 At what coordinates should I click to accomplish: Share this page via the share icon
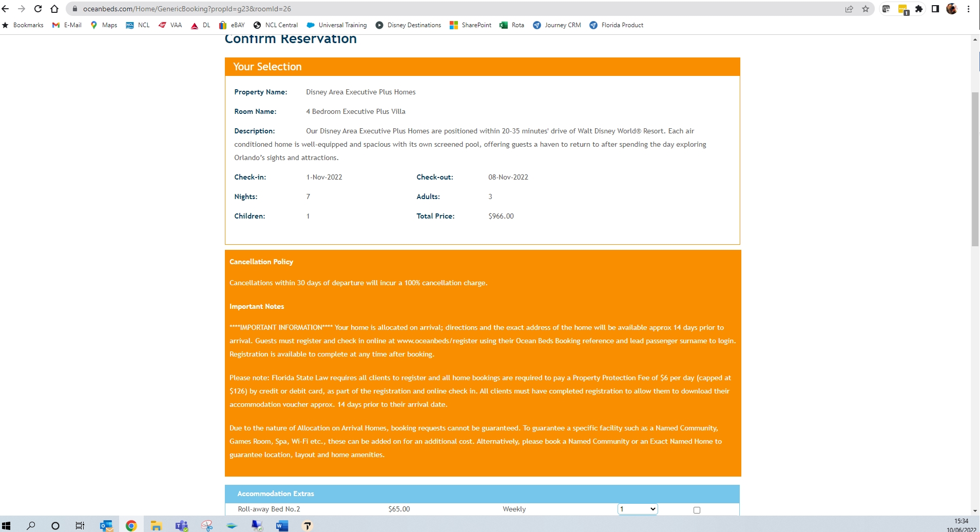[x=849, y=9]
